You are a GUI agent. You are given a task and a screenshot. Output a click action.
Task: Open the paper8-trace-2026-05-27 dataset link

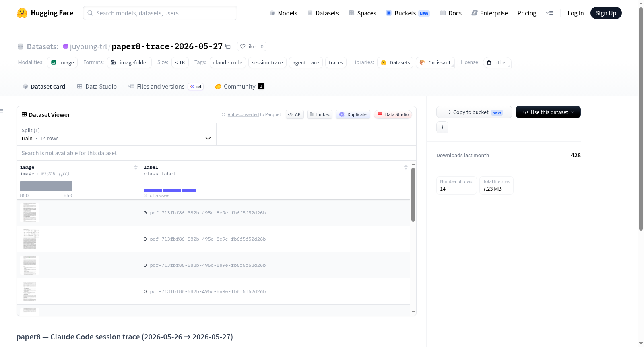tap(167, 46)
